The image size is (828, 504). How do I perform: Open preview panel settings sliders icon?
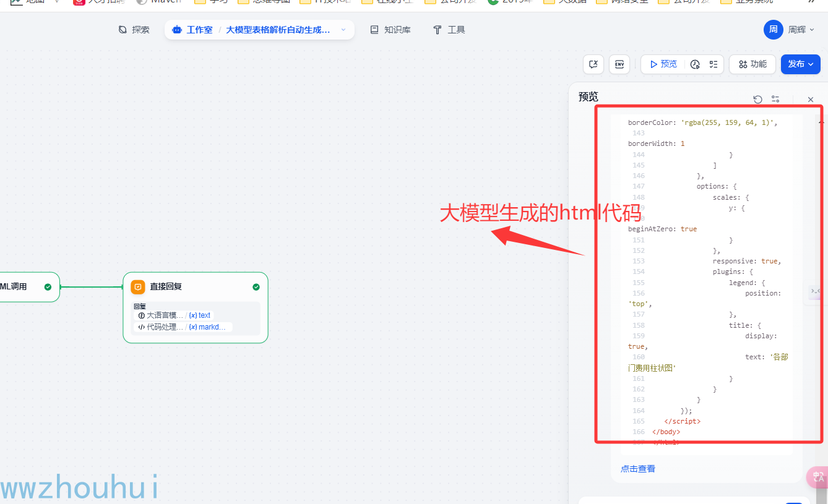point(775,99)
